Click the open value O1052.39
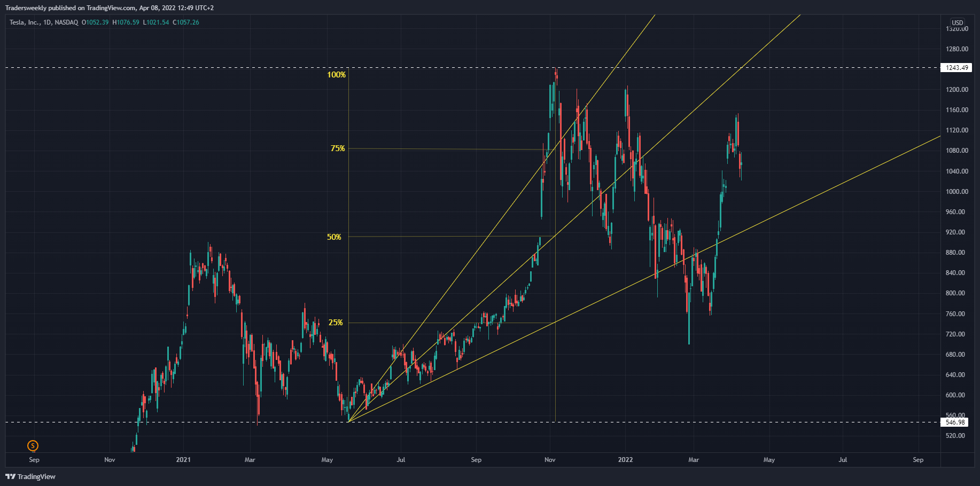 point(95,22)
